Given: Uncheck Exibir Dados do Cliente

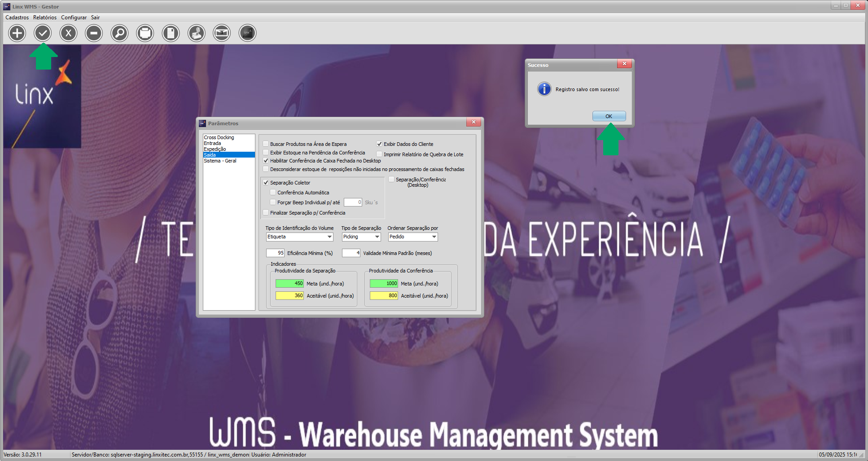Looking at the screenshot, I should pos(379,144).
